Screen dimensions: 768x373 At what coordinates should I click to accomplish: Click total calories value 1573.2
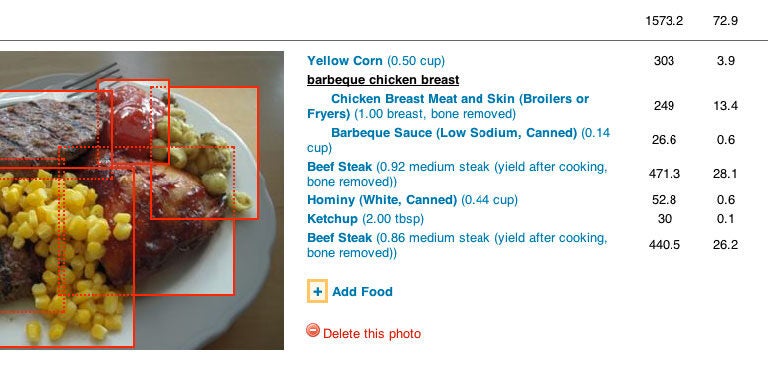664,21
